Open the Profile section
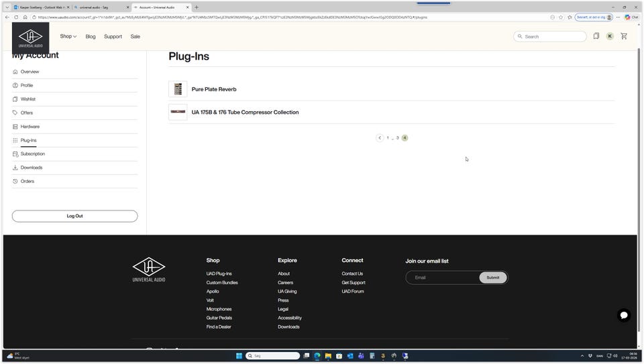Image resolution: width=644 pixels, height=364 pixels. [x=27, y=85]
